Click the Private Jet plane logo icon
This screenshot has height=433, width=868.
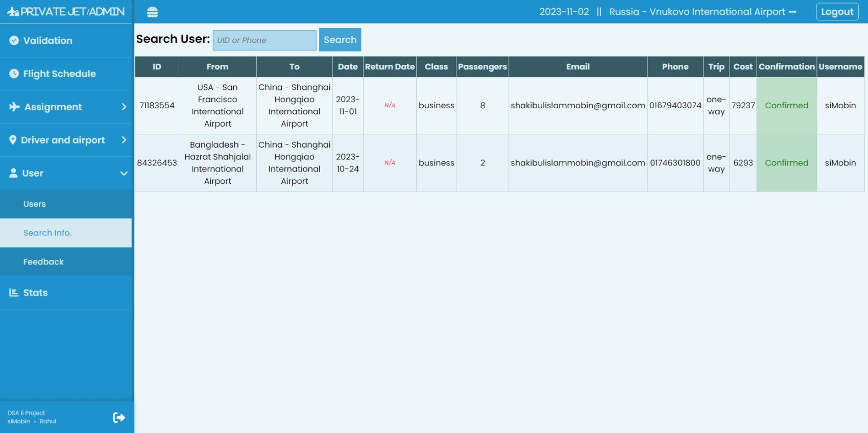pyautogui.click(x=13, y=12)
